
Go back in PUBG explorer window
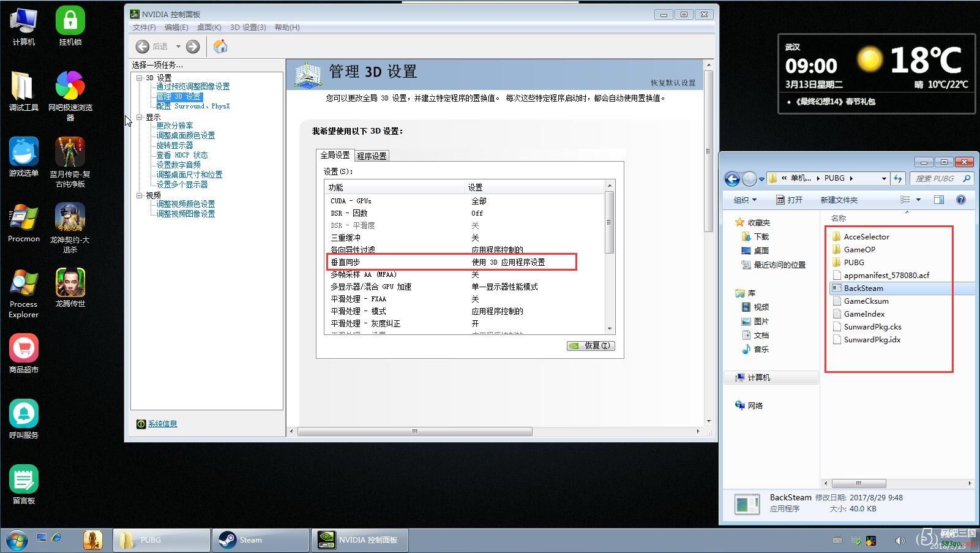coord(732,179)
